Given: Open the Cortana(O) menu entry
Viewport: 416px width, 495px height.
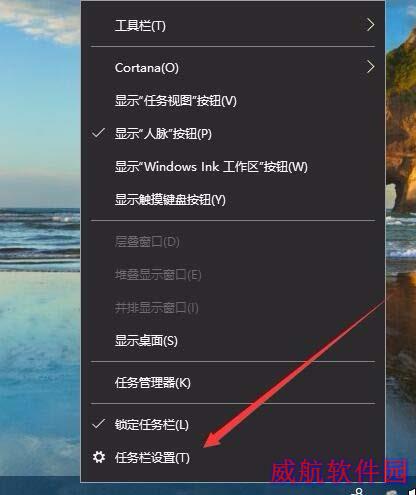Looking at the screenshot, I should coord(147,68).
